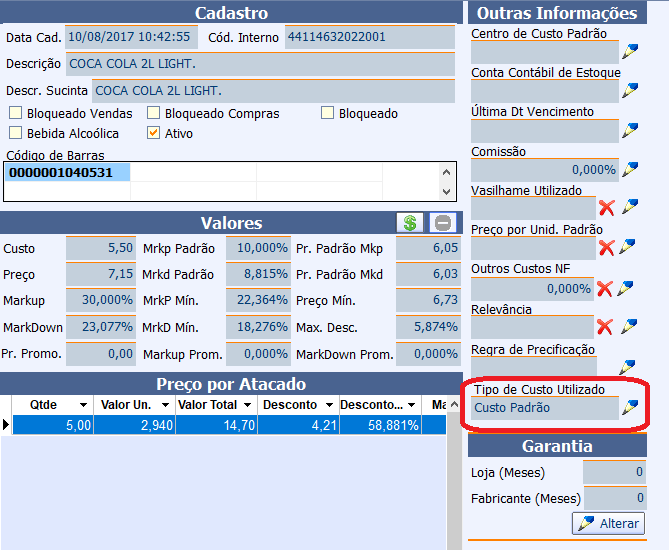Edit Comissão using the pencil icon
The image size is (669, 550).
(x=630, y=169)
